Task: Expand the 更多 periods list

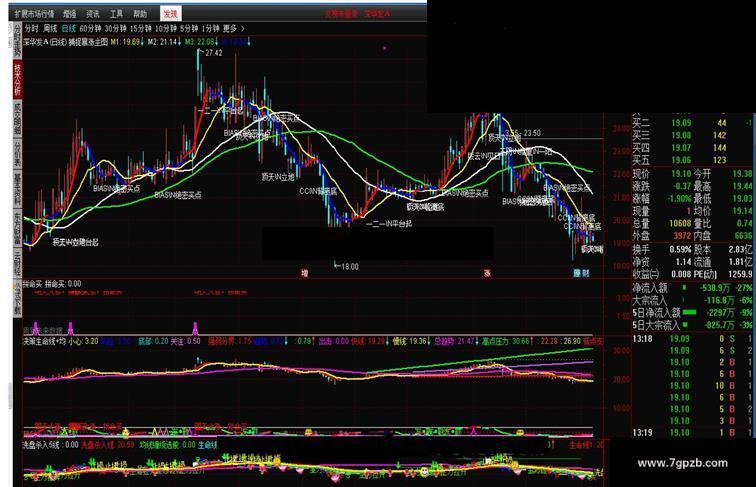Action: [233, 28]
